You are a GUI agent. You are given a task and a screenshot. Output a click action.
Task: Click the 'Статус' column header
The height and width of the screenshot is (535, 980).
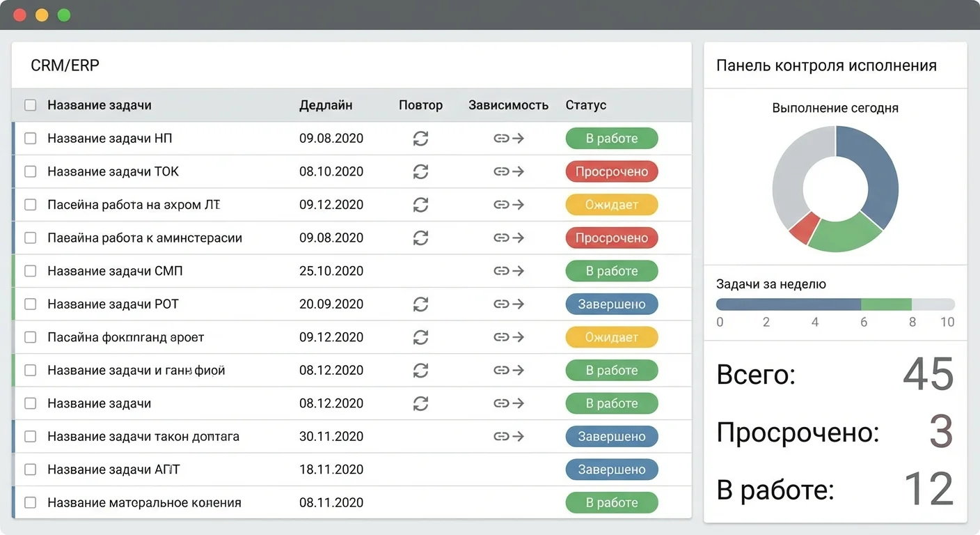point(586,105)
